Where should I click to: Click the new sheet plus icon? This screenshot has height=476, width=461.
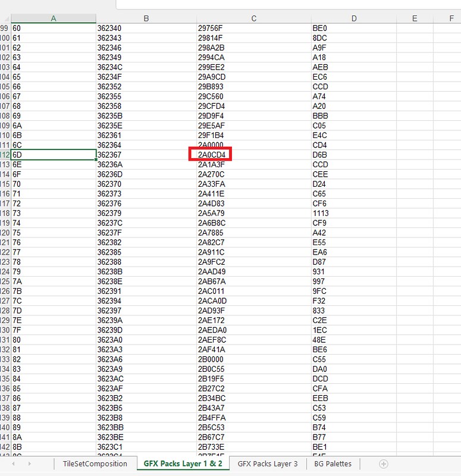(384, 464)
